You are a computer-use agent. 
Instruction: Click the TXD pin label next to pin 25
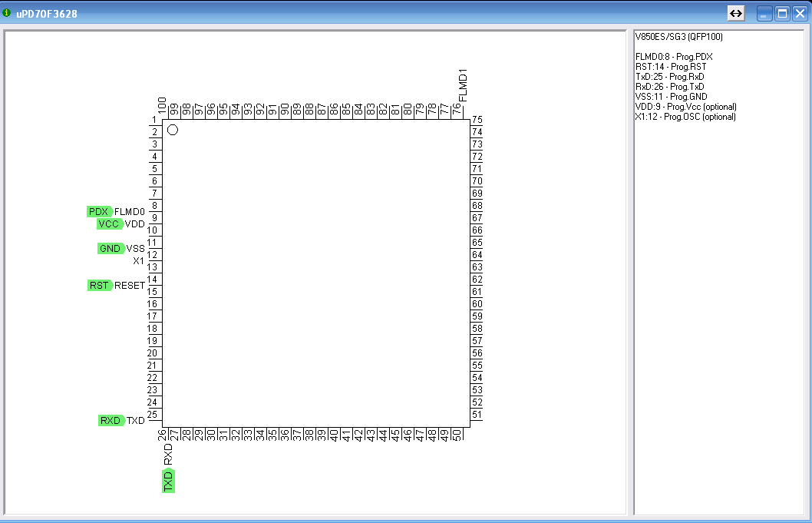coord(136,421)
